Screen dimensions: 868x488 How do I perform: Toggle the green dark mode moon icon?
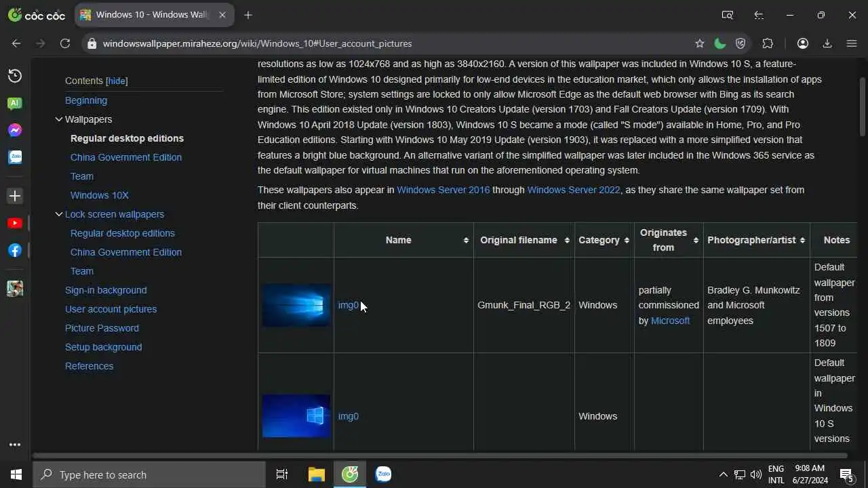pyautogui.click(x=720, y=43)
